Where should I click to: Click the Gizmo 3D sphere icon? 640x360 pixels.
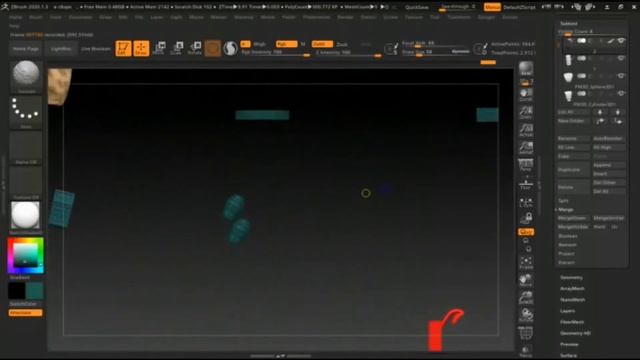213,49
